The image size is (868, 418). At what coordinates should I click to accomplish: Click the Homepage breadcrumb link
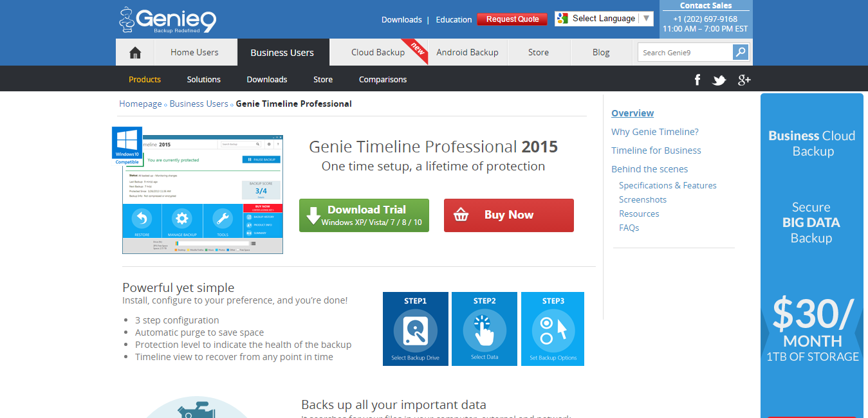point(140,104)
